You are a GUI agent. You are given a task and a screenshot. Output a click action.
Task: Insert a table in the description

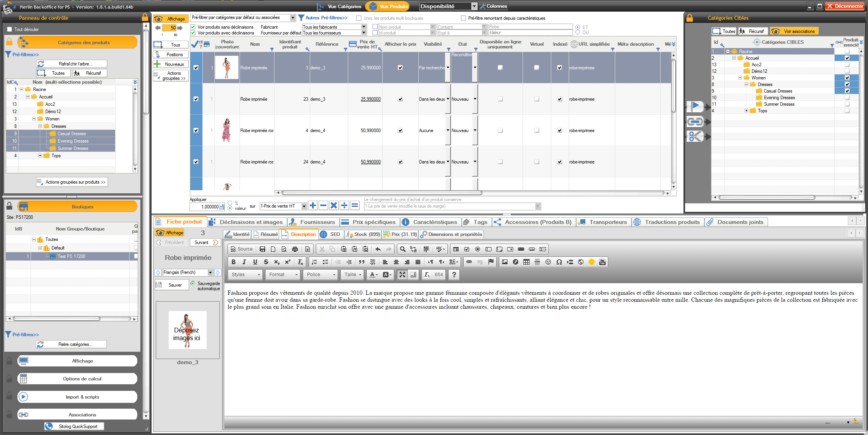point(526,262)
